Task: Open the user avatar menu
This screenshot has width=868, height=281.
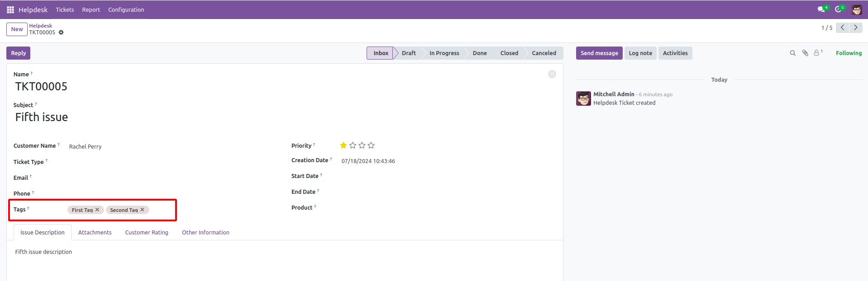Action: point(857,9)
